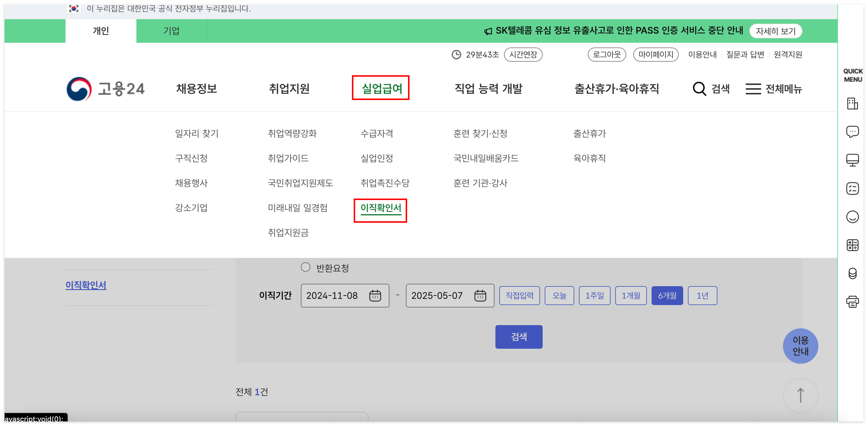Open 마이페이지
The height and width of the screenshot is (426, 868).
point(655,55)
